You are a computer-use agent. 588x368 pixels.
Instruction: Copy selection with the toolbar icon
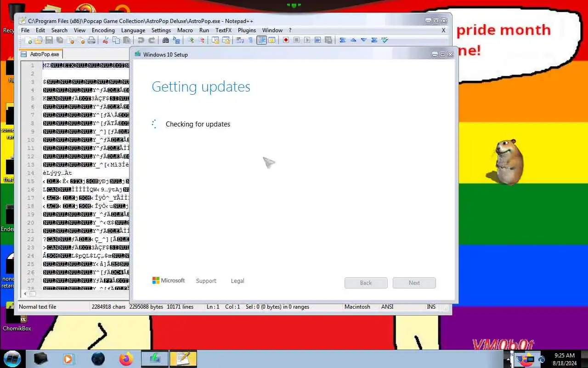pyautogui.click(x=116, y=40)
